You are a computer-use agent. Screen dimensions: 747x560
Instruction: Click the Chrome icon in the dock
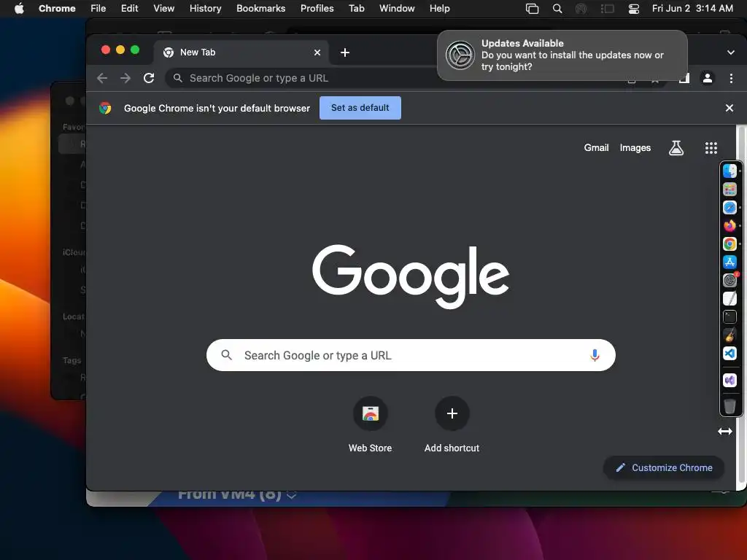click(x=729, y=244)
